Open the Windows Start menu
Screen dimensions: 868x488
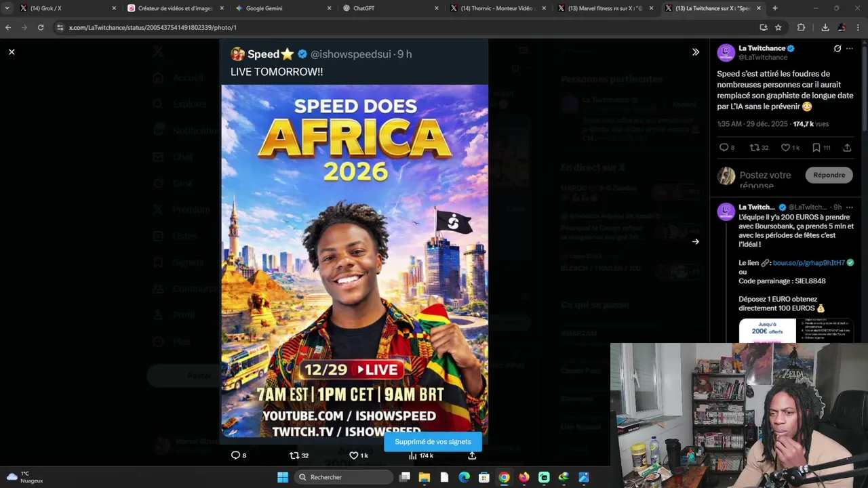pyautogui.click(x=283, y=477)
